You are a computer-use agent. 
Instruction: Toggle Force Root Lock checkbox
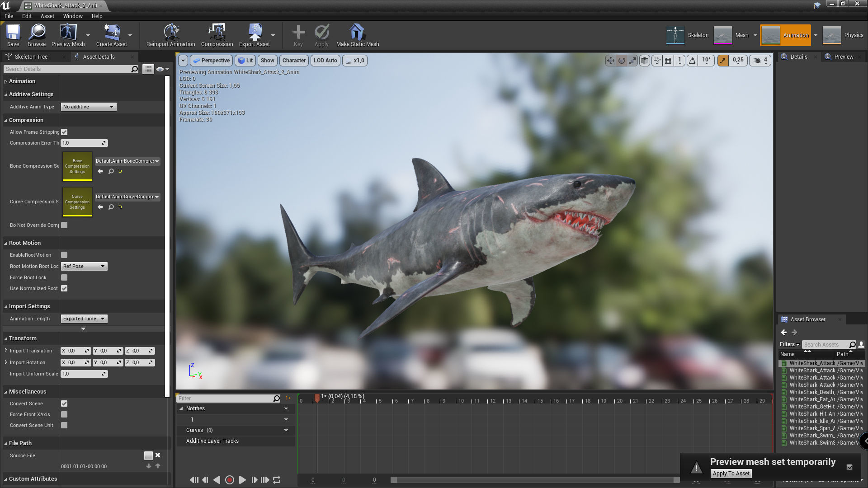(64, 277)
